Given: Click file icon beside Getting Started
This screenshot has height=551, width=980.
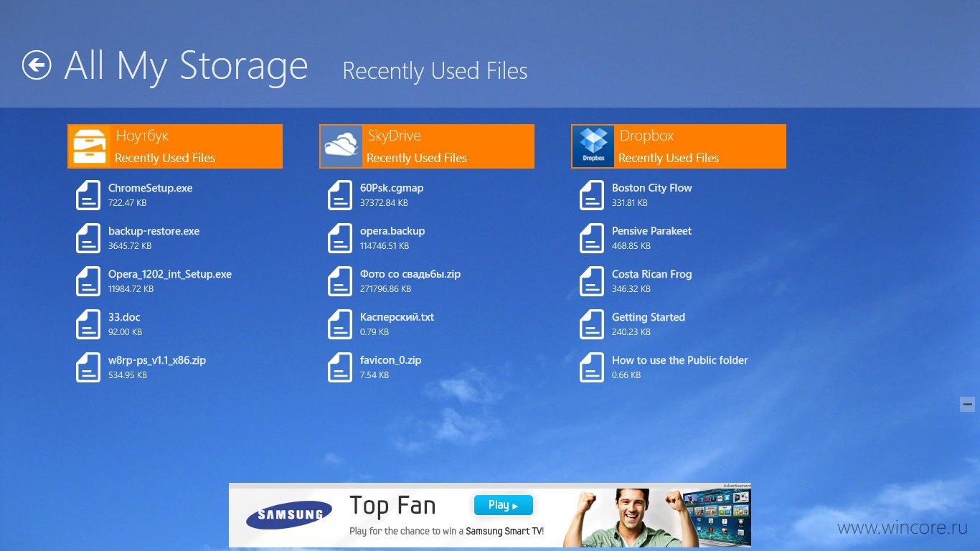Looking at the screenshot, I should [x=592, y=324].
